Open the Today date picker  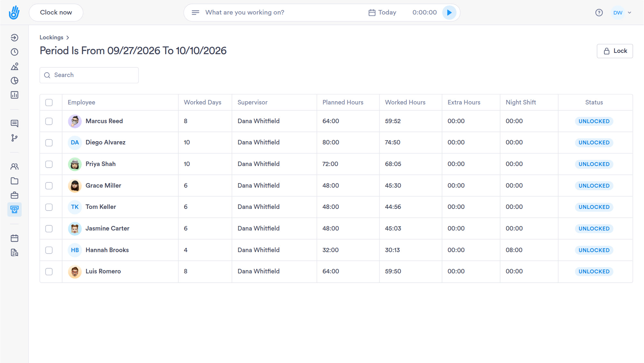tap(383, 13)
